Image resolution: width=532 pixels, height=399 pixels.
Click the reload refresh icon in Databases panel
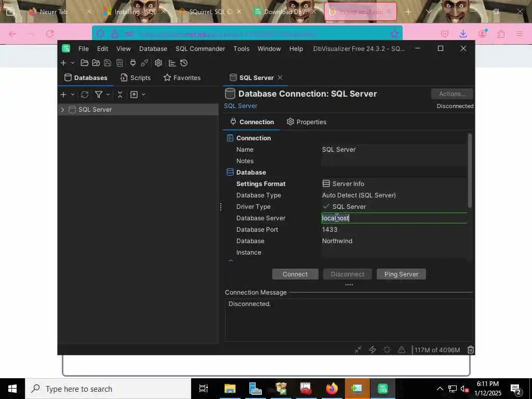(x=85, y=95)
